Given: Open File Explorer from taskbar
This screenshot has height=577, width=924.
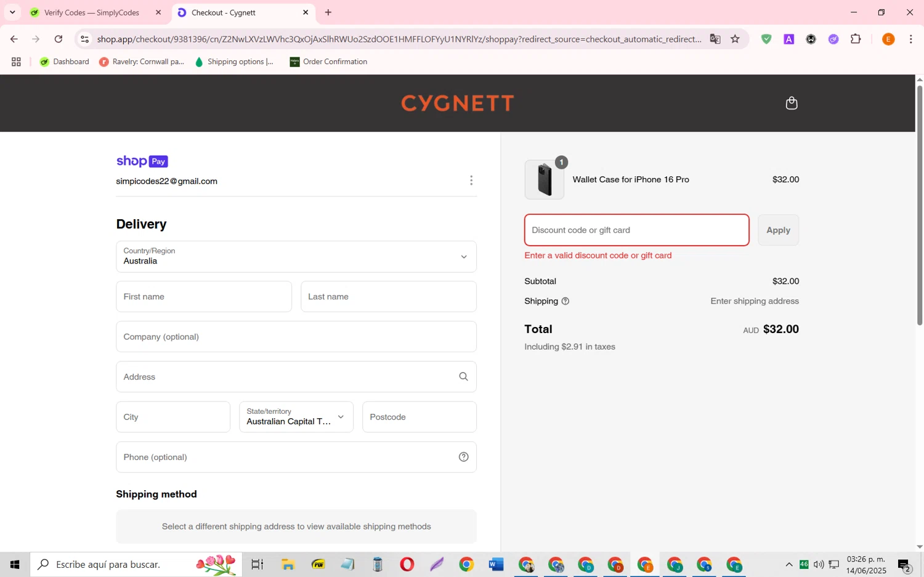Looking at the screenshot, I should tap(288, 564).
